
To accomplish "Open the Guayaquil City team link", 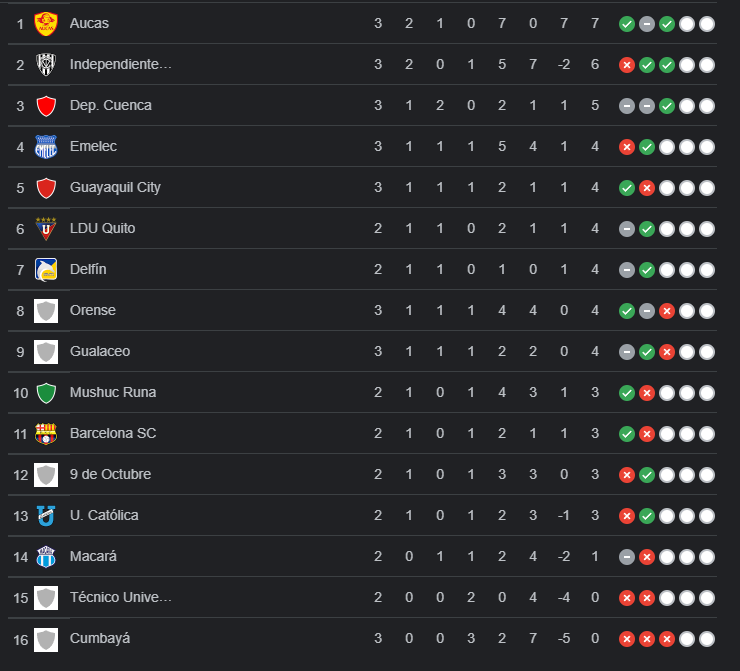I will (115, 187).
